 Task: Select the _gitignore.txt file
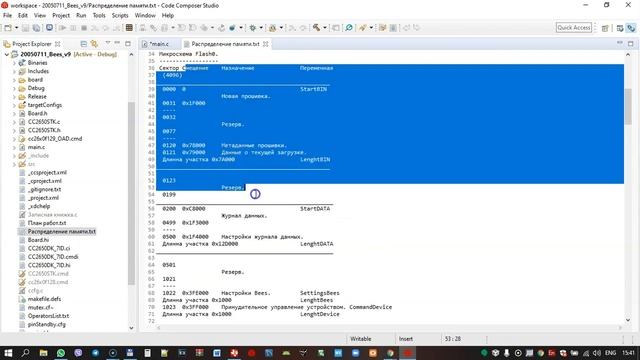pyautogui.click(x=44, y=189)
